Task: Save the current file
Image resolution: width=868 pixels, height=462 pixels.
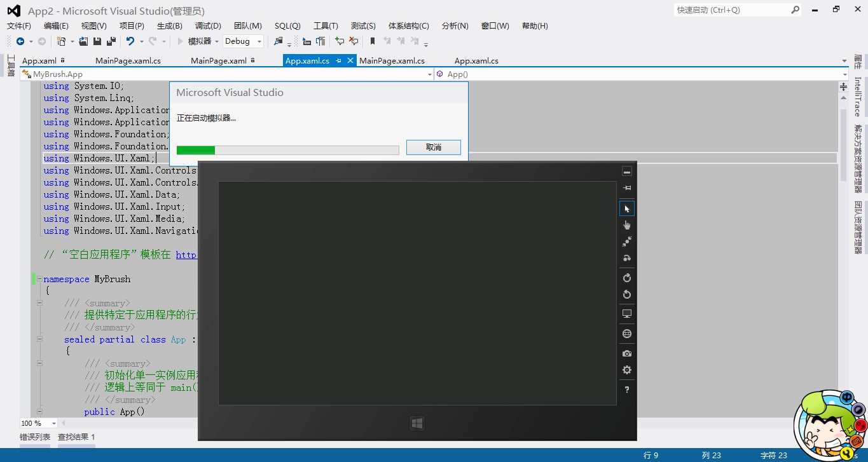Action: (97, 41)
